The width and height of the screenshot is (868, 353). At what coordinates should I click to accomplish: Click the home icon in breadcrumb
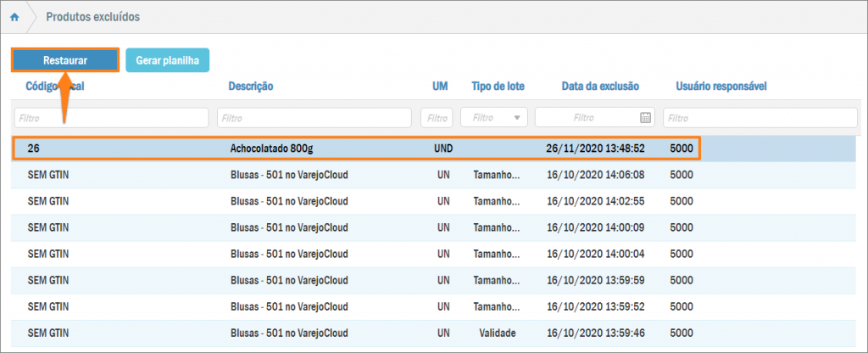14,17
